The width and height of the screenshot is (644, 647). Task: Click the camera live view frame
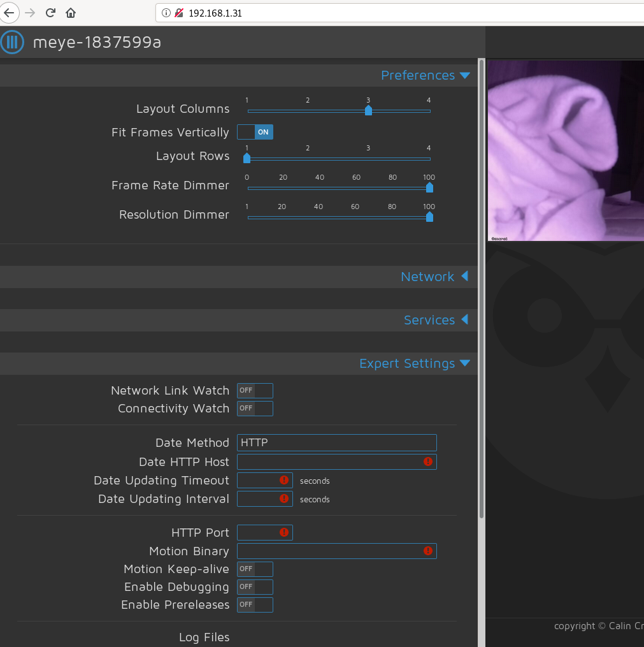(566, 150)
